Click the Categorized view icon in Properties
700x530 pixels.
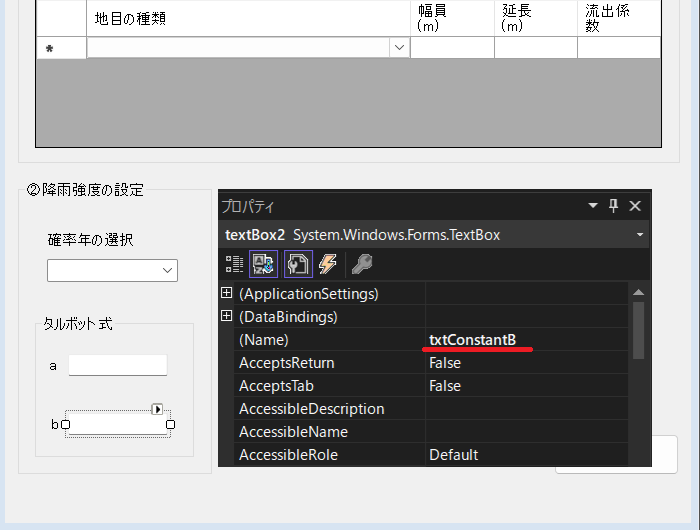tap(235, 264)
